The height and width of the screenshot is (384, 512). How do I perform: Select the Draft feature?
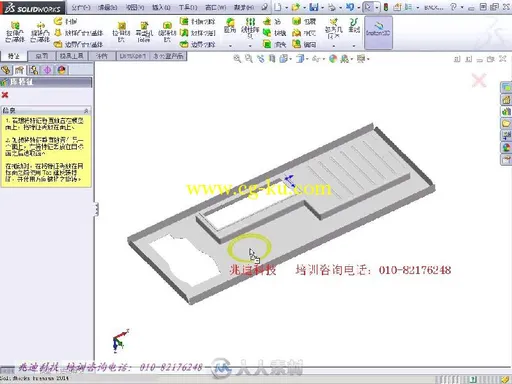point(274,33)
